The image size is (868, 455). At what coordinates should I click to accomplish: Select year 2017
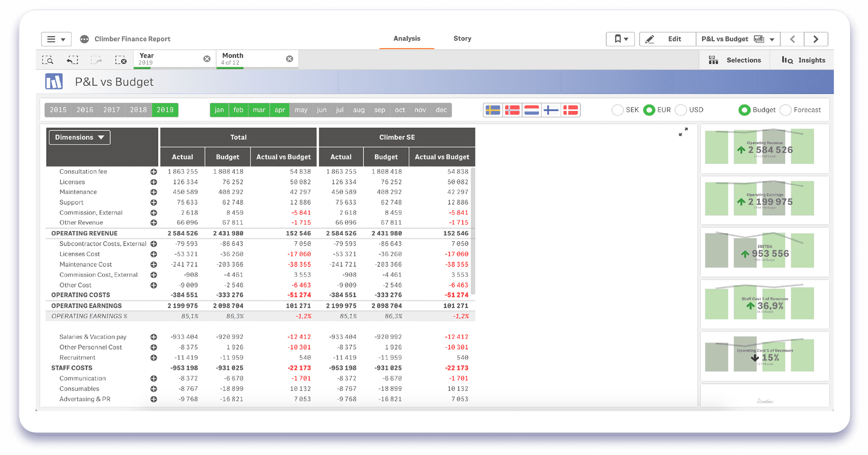[x=111, y=110]
